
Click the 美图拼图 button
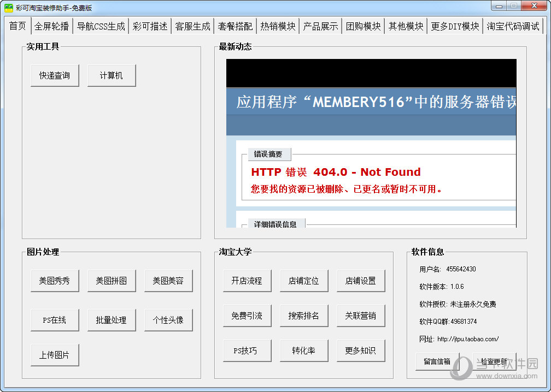(112, 281)
